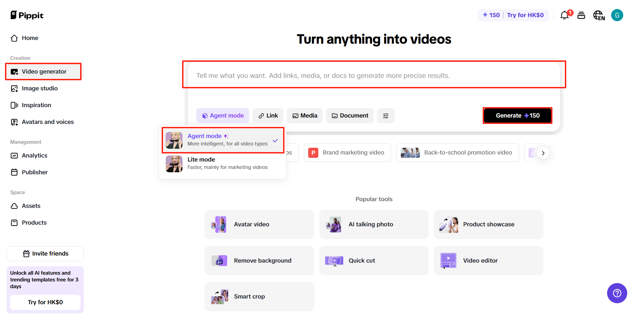Viewport: 644px width, 320px height.
Task: Open the AI talking photo tool
Action: (x=374, y=224)
